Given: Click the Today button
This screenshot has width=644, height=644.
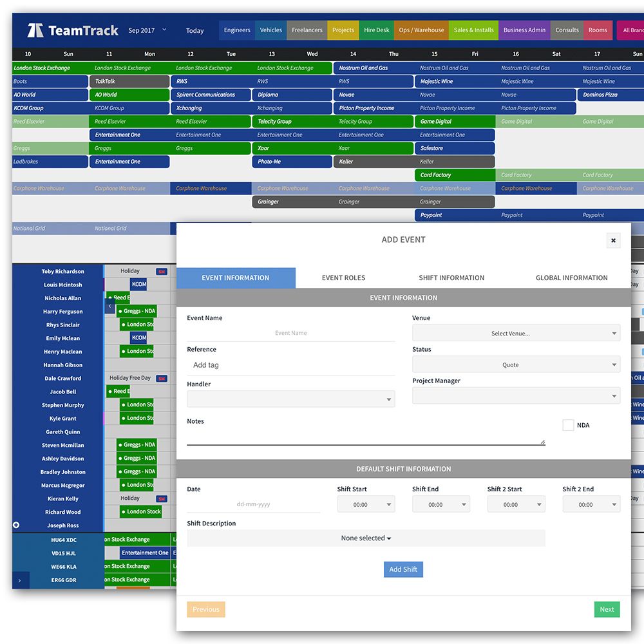Looking at the screenshot, I should pos(194,30).
